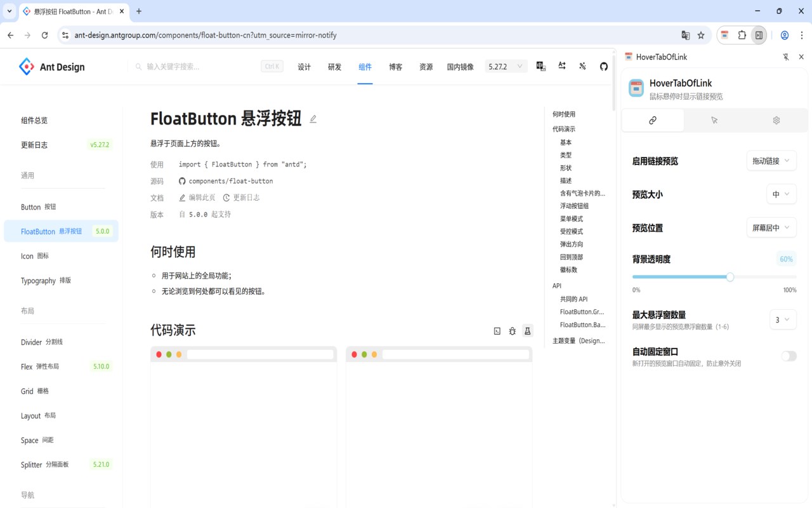Open the theme switcher icon in header
This screenshot has width=812, height=508.
[x=583, y=66]
